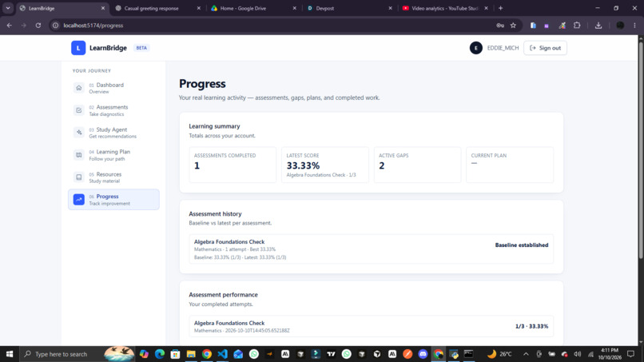Open the browser Extensions puzzle icon
This screenshot has width=644, height=362.
tap(577, 25)
